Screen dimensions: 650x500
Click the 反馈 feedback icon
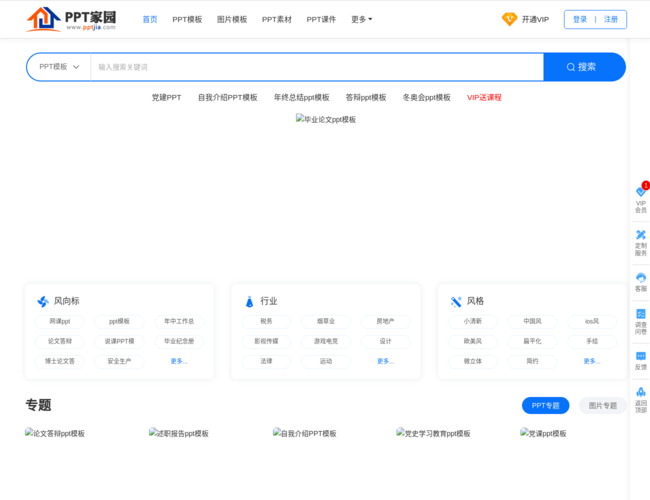click(640, 356)
